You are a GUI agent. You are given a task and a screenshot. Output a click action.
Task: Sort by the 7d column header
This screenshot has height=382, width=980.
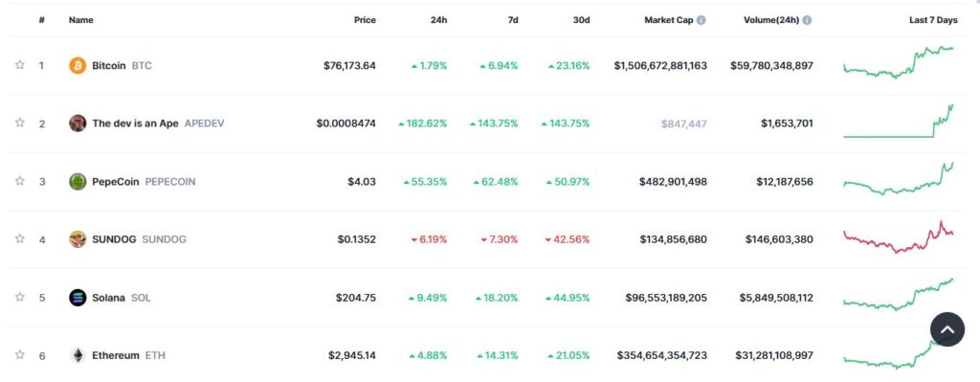(513, 20)
